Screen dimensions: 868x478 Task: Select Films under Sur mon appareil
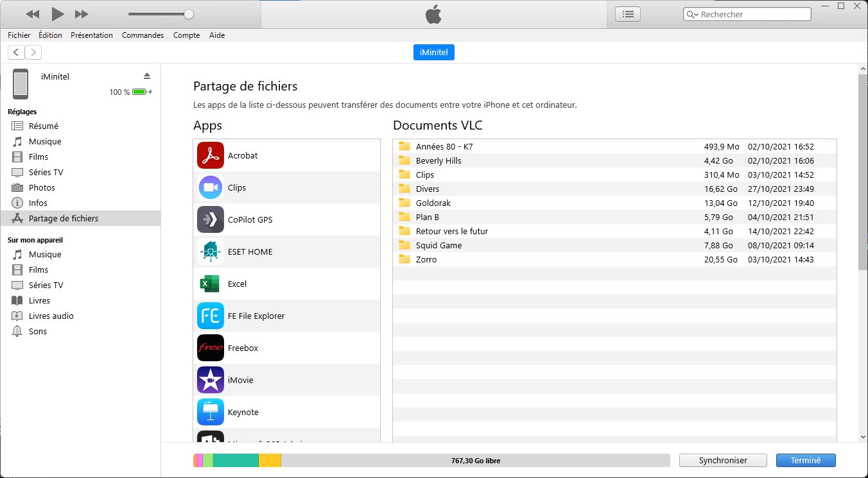(80, 269)
